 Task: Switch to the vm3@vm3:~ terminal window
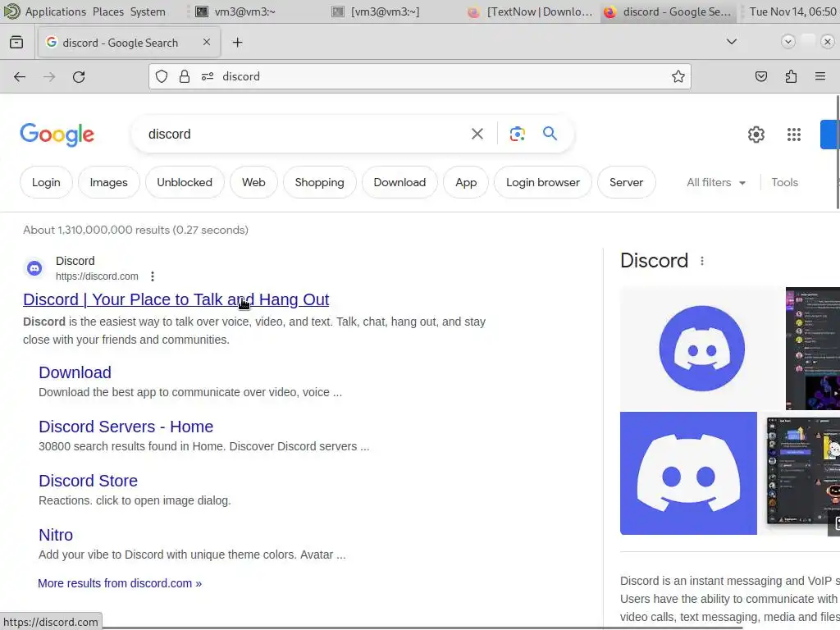click(x=235, y=11)
